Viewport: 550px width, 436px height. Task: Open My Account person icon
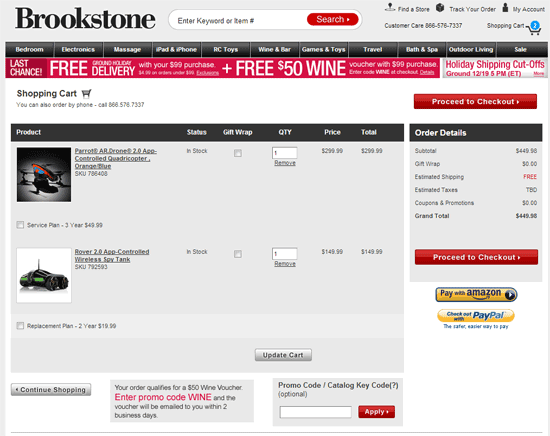[505, 7]
